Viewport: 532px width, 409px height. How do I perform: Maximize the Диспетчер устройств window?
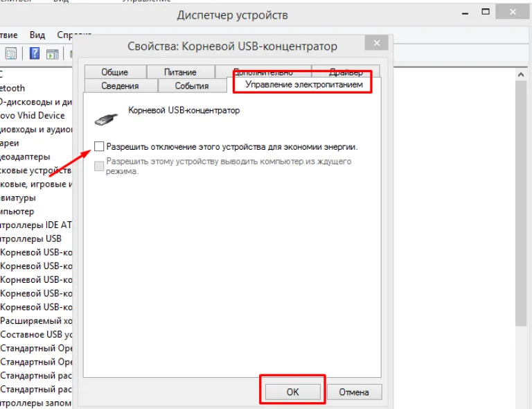pyautogui.click(x=486, y=12)
